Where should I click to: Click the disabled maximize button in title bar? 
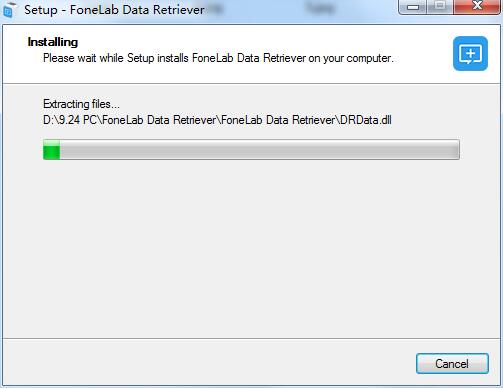point(440,7)
